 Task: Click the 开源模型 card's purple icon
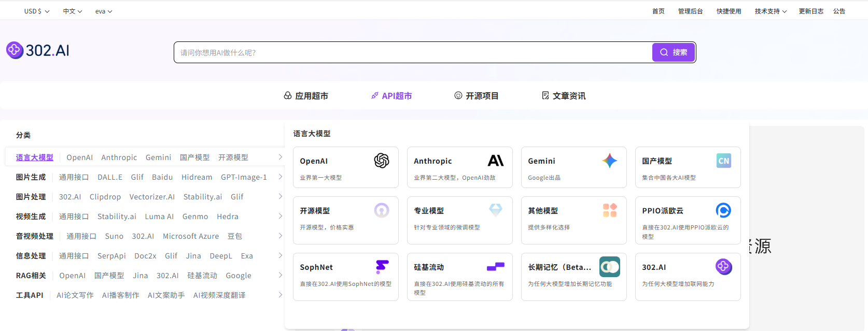coord(382,210)
